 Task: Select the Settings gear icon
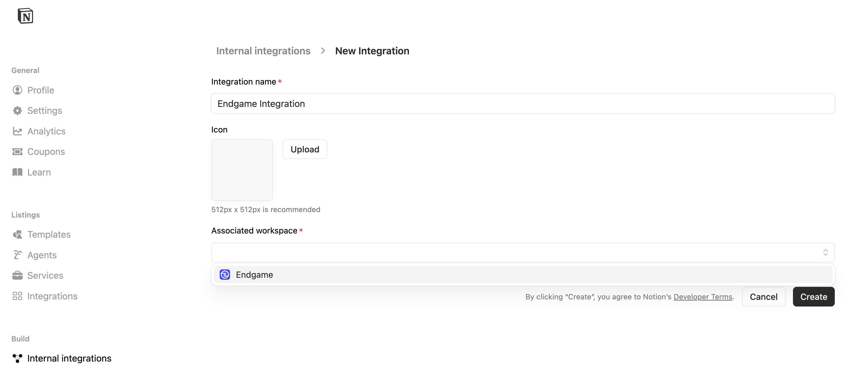tap(17, 110)
